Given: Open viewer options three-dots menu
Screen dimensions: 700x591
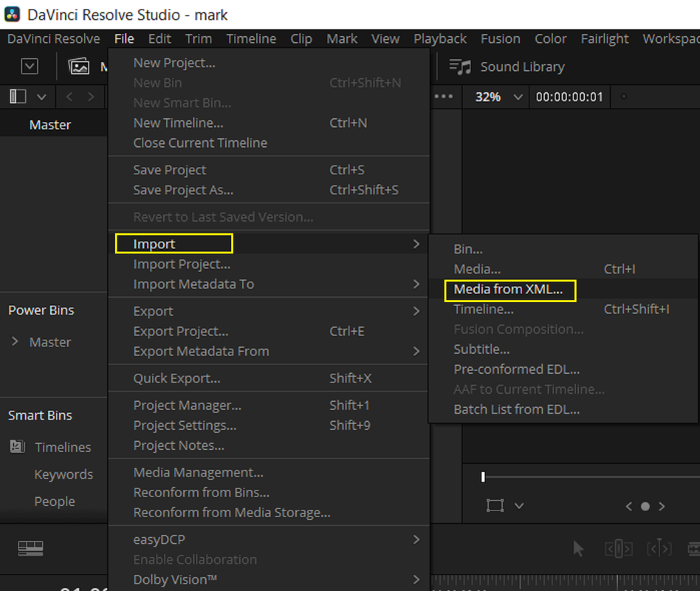Looking at the screenshot, I should [443, 97].
